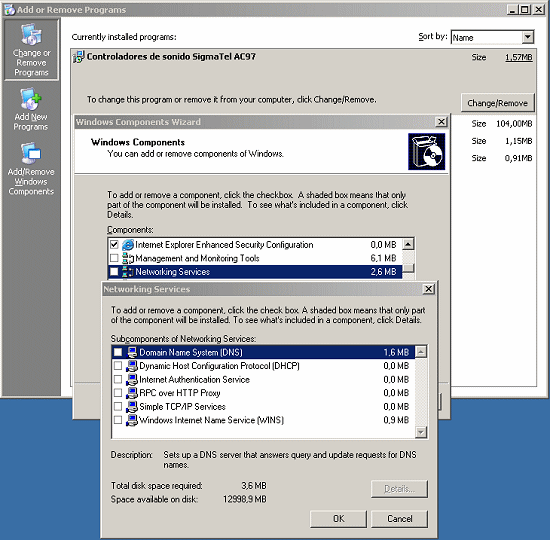The width and height of the screenshot is (550, 540).
Task: Click the 1,57MB size link
Action: [519, 57]
